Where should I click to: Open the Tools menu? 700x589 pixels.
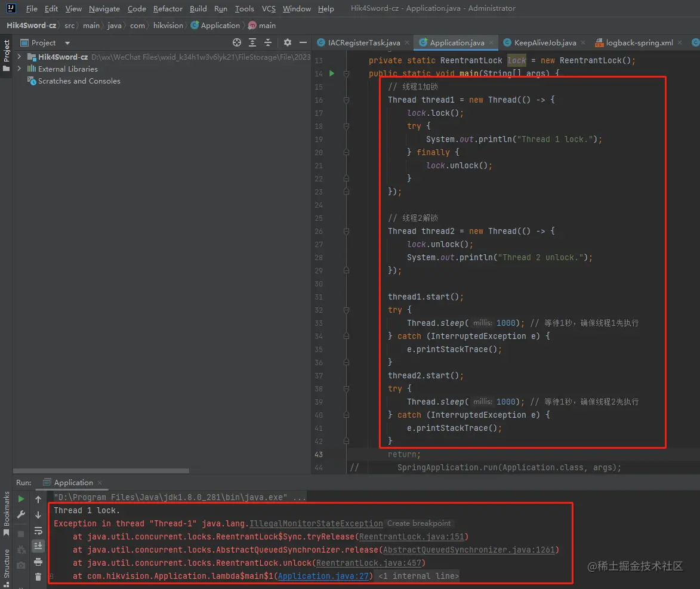pyautogui.click(x=245, y=8)
